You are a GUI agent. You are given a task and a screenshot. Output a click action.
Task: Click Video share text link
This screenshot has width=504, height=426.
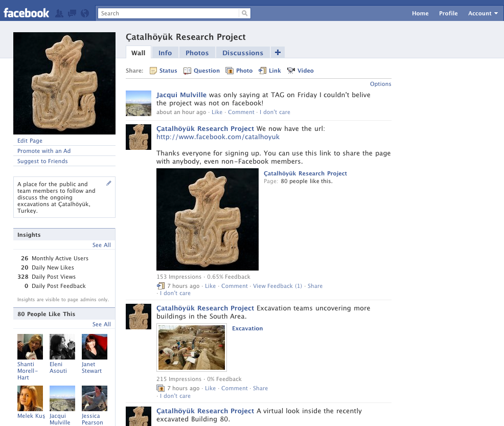[x=305, y=71]
